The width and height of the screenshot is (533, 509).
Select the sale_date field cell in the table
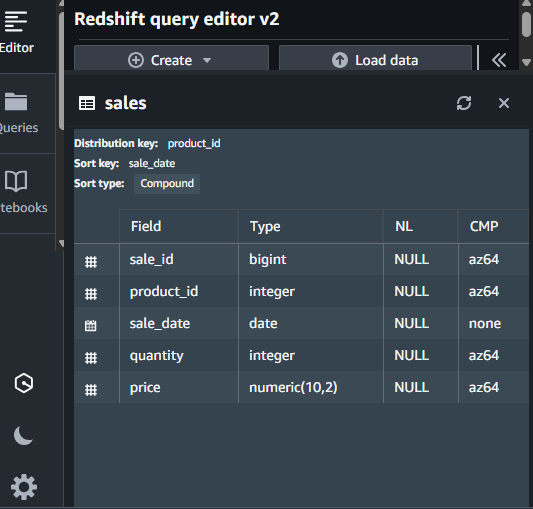[179, 323]
